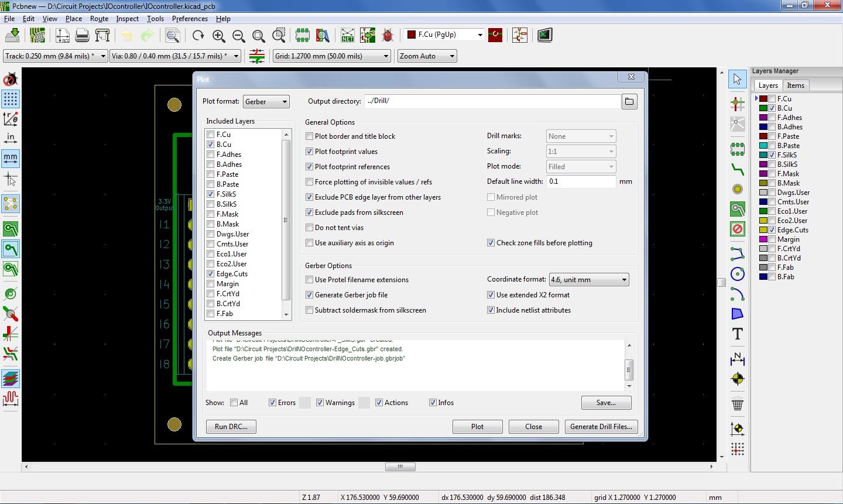Open the Route menu
This screenshot has width=843, height=504.
[x=99, y=19]
